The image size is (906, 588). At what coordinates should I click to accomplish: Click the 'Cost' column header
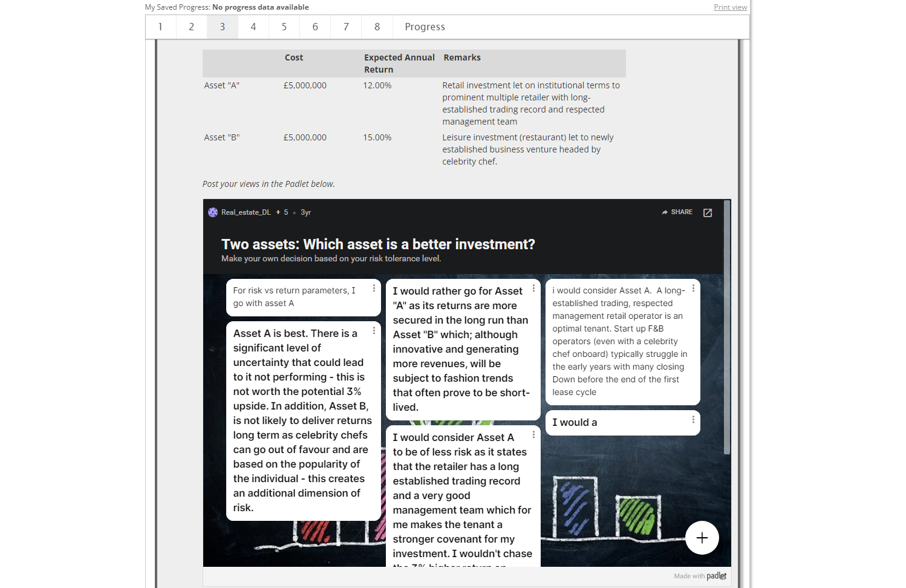[x=294, y=57]
